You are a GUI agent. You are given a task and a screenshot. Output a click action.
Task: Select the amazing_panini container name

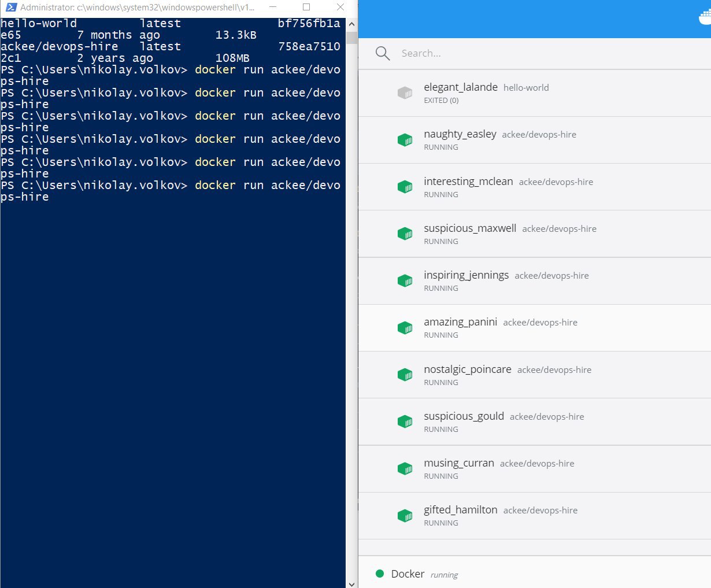click(x=461, y=322)
